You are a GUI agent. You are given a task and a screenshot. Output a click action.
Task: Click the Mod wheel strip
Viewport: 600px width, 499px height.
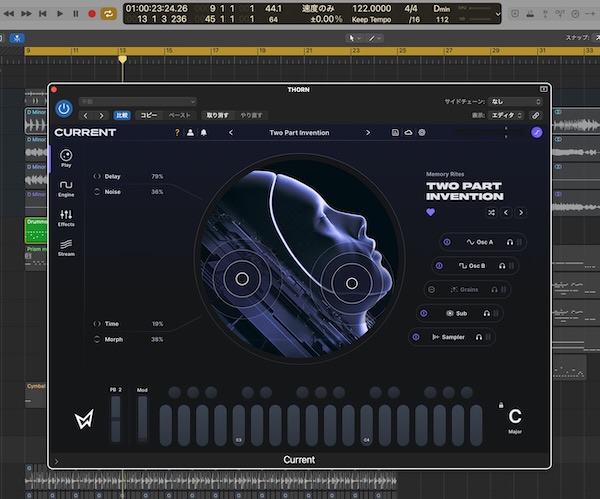[x=142, y=419]
